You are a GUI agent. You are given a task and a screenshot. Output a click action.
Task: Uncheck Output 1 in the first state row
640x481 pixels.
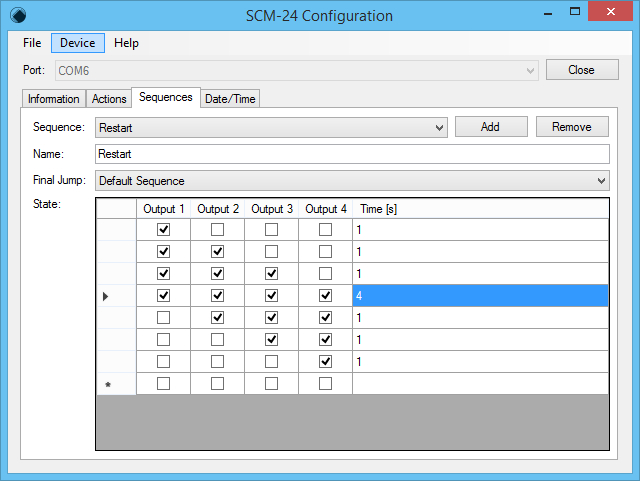point(163,229)
